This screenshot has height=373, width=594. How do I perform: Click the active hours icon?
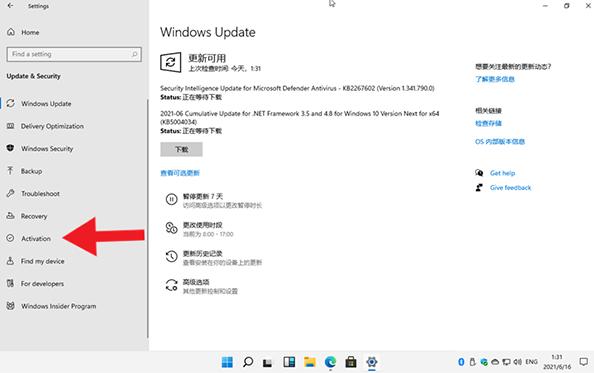point(171,228)
